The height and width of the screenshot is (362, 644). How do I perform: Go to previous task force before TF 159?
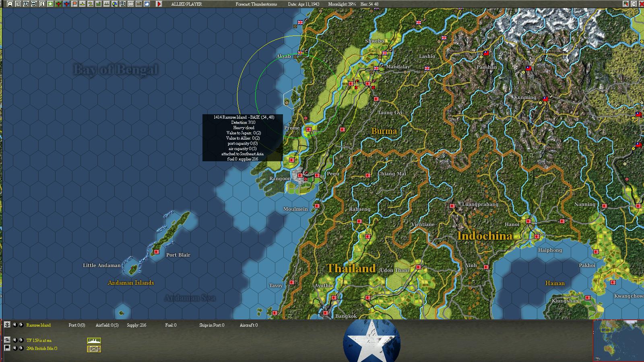[x=15, y=340]
